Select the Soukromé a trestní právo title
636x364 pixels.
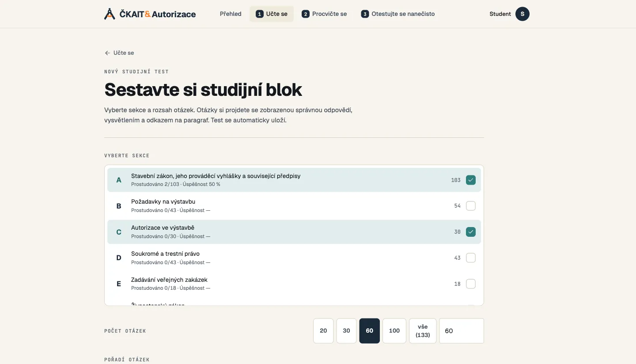(x=165, y=254)
